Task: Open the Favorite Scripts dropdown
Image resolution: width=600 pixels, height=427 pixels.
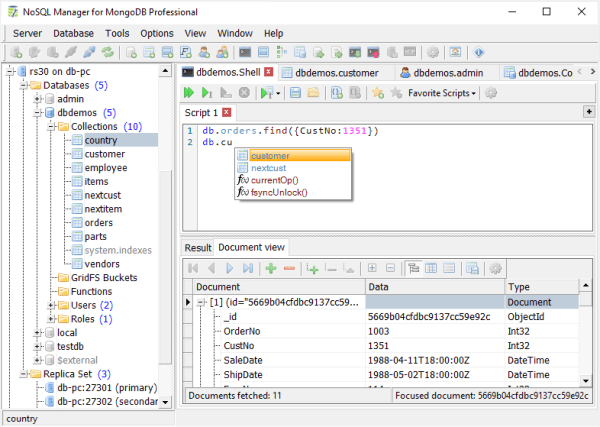Action: coord(442,93)
